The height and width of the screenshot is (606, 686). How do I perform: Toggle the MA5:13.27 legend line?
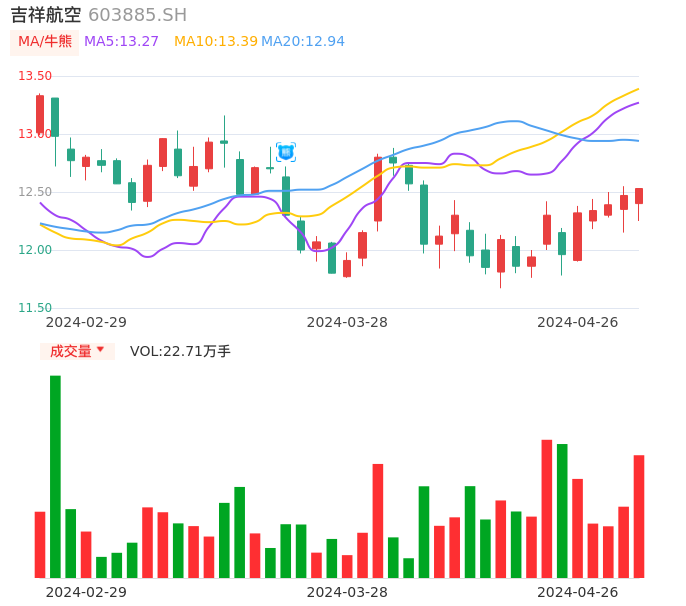tap(122, 41)
